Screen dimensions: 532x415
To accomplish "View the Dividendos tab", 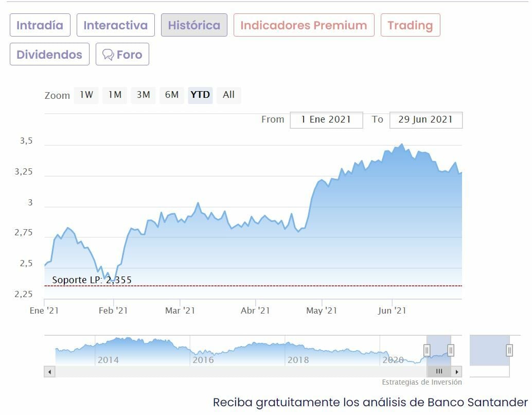I will pos(49,55).
